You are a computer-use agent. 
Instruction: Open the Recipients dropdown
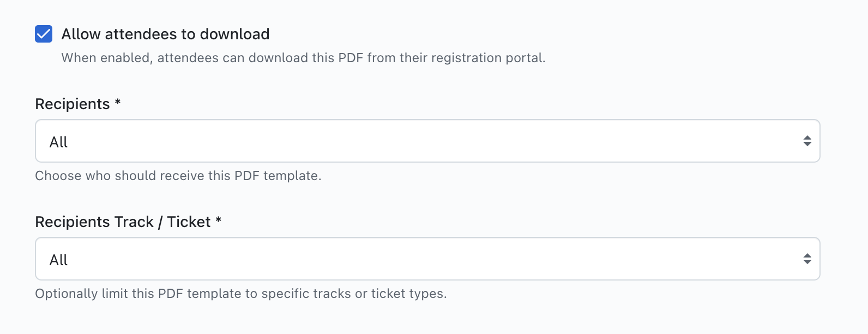(427, 141)
